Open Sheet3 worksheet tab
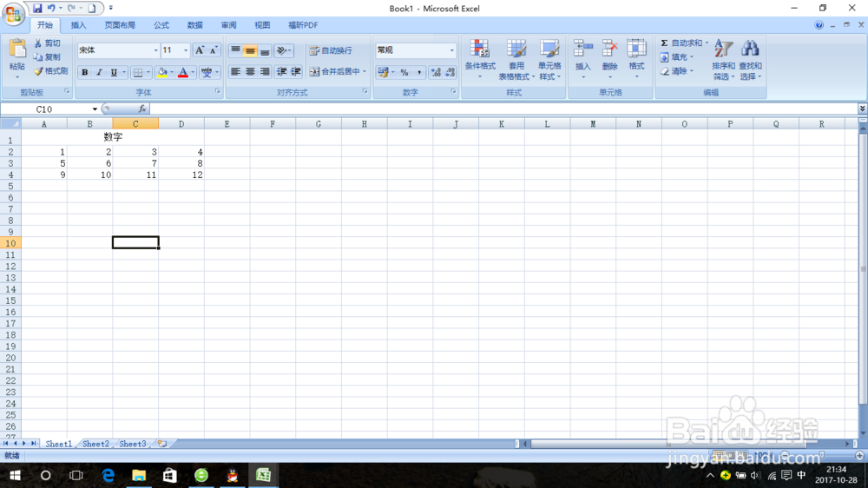The height and width of the screenshot is (488, 868). 133,444
